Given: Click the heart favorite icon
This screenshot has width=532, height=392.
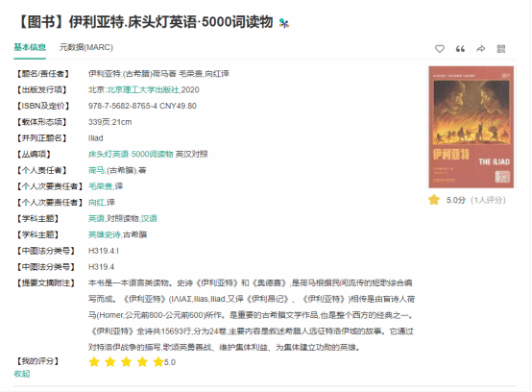Looking at the screenshot, I should 440,49.
